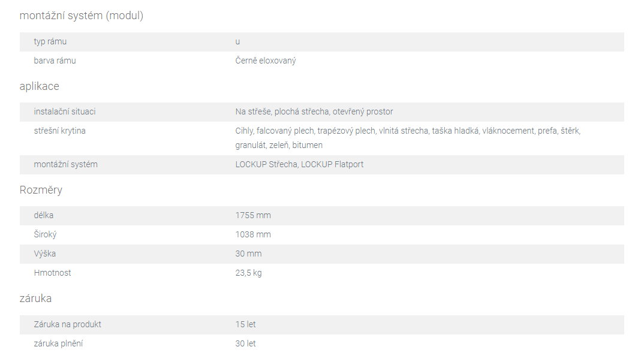Screen dimensions: 644x362
Task: Select the '1038 mm' width value
Action: pyautogui.click(x=253, y=235)
